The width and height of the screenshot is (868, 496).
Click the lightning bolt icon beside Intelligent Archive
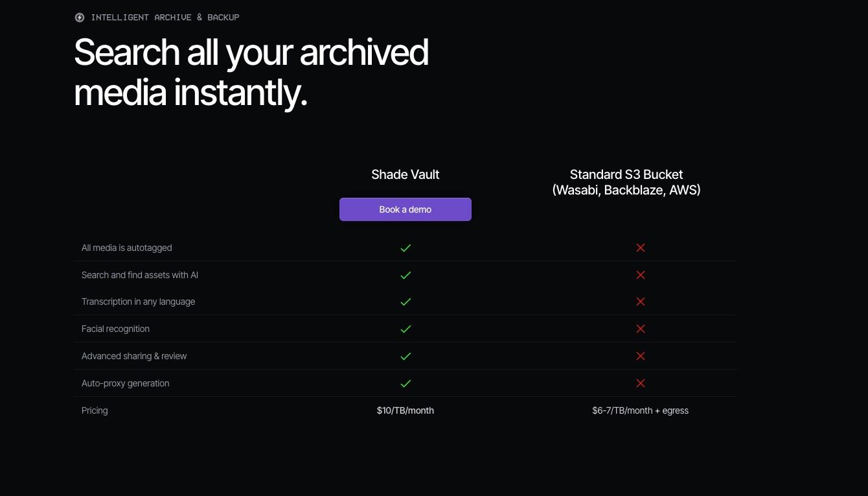pyautogui.click(x=80, y=18)
